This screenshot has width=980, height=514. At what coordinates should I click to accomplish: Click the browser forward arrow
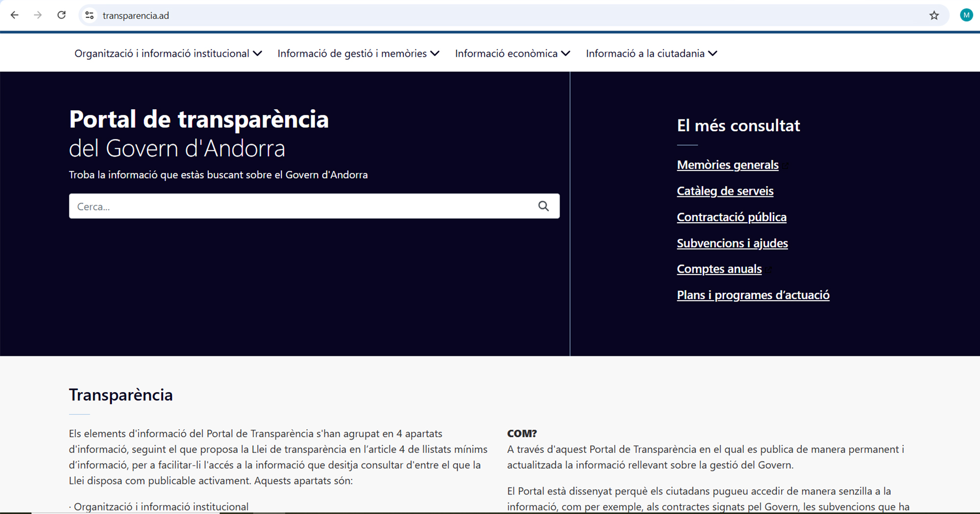[x=38, y=15]
